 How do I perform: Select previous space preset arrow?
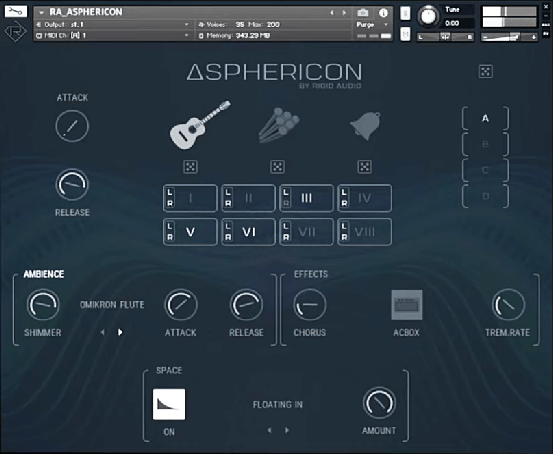coord(269,430)
